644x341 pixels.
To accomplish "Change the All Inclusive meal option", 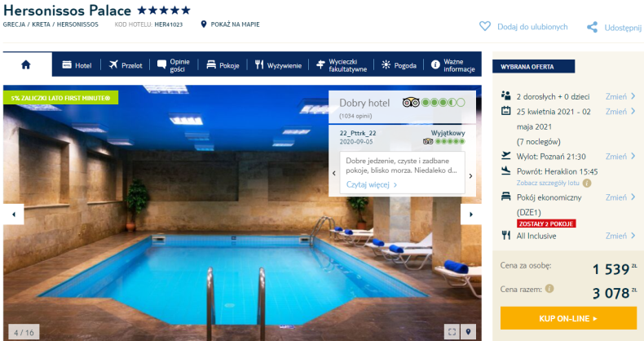I will (620, 236).
